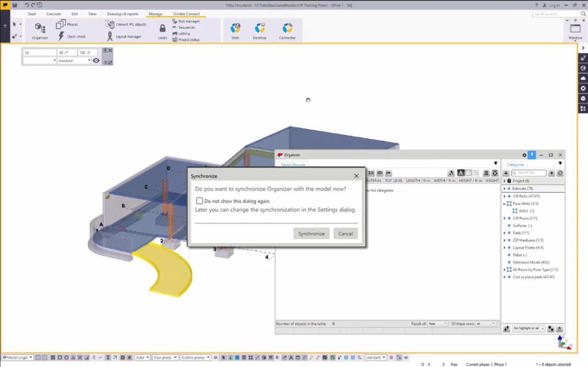Screen dimensions: 588x367
Task: Open the Outline planes dropdown
Action: click(x=196, y=357)
